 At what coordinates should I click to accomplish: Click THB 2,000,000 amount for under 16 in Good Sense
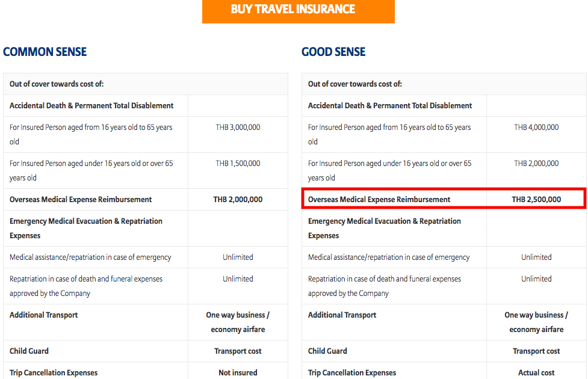pos(536,163)
